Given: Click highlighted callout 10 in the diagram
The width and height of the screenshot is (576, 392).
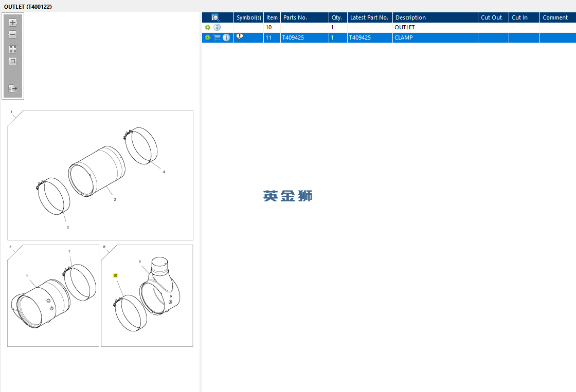Looking at the screenshot, I should click(x=115, y=276).
